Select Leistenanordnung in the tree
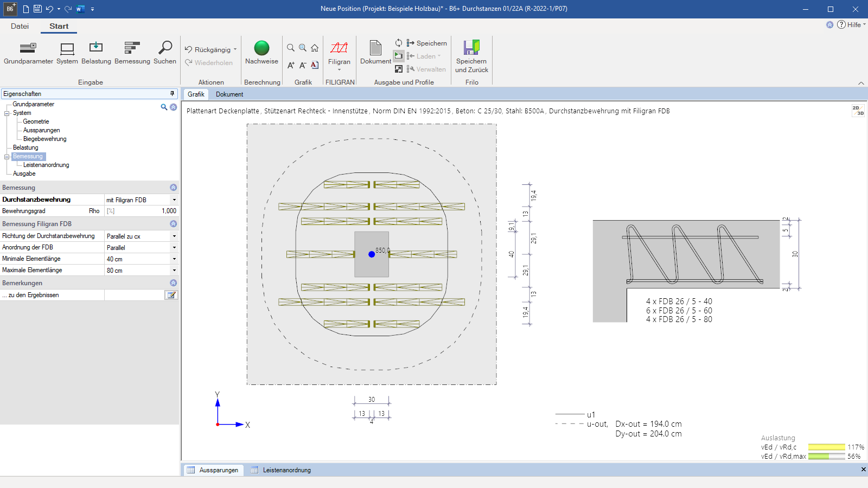The height and width of the screenshot is (488, 868). click(x=46, y=165)
